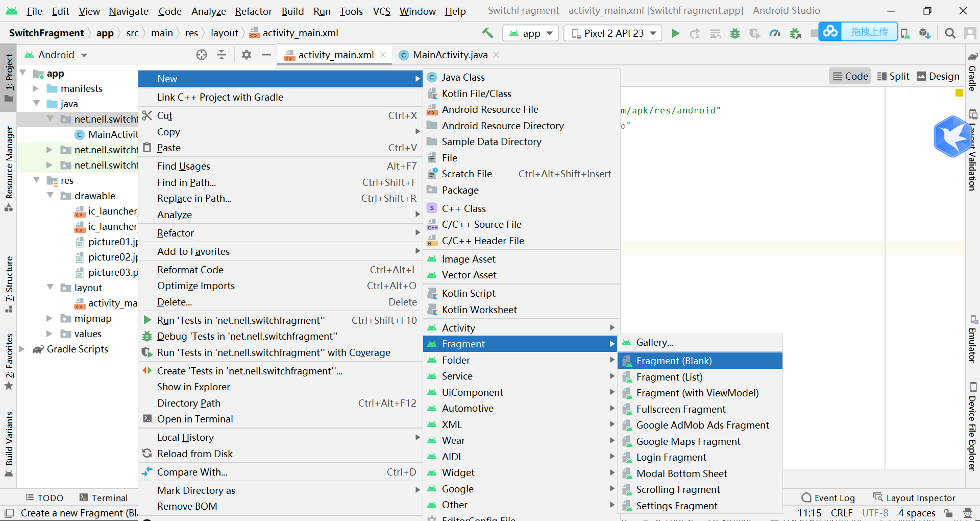Toggle the Terminal tool window
Image resolution: width=980 pixels, height=521 pixels.
[104, 498]
